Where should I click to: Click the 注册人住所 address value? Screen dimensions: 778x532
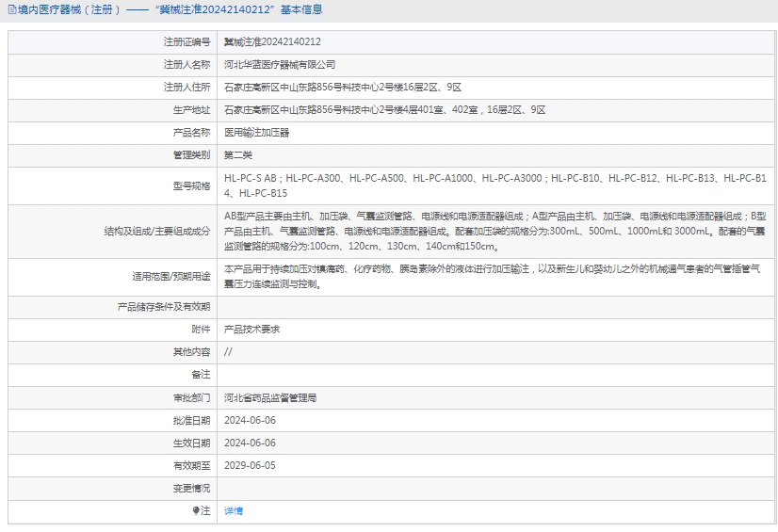pyautogui.click(x=343, y=88)
